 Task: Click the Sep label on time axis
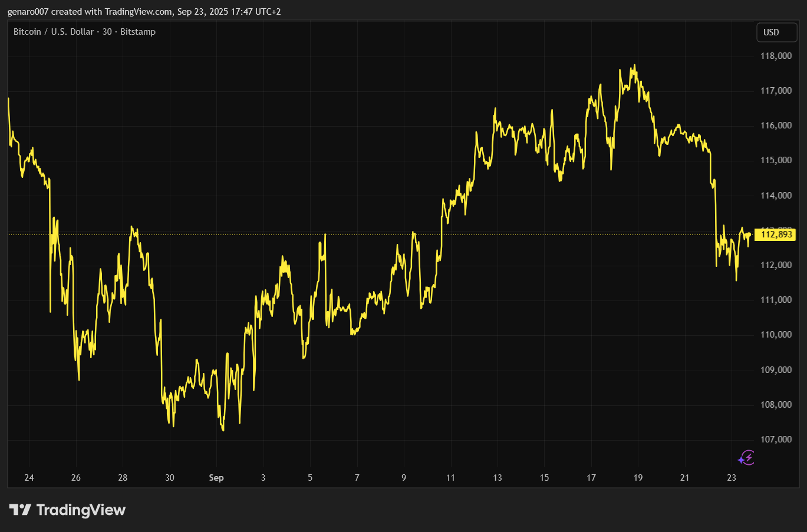[x=216, y=478]
